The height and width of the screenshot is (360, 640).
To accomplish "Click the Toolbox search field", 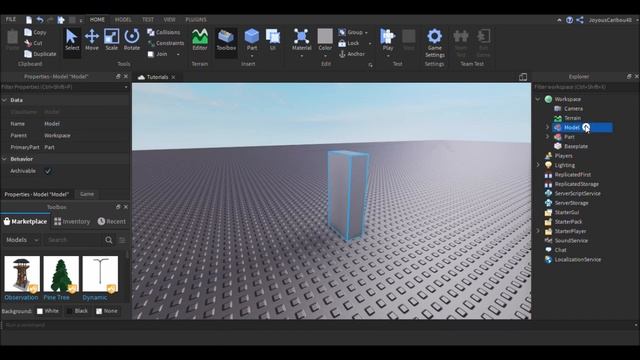I will point(73,240).
